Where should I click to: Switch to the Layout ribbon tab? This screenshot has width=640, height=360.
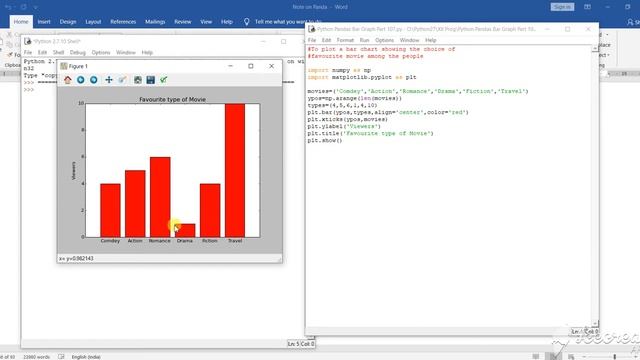[93, 22]
